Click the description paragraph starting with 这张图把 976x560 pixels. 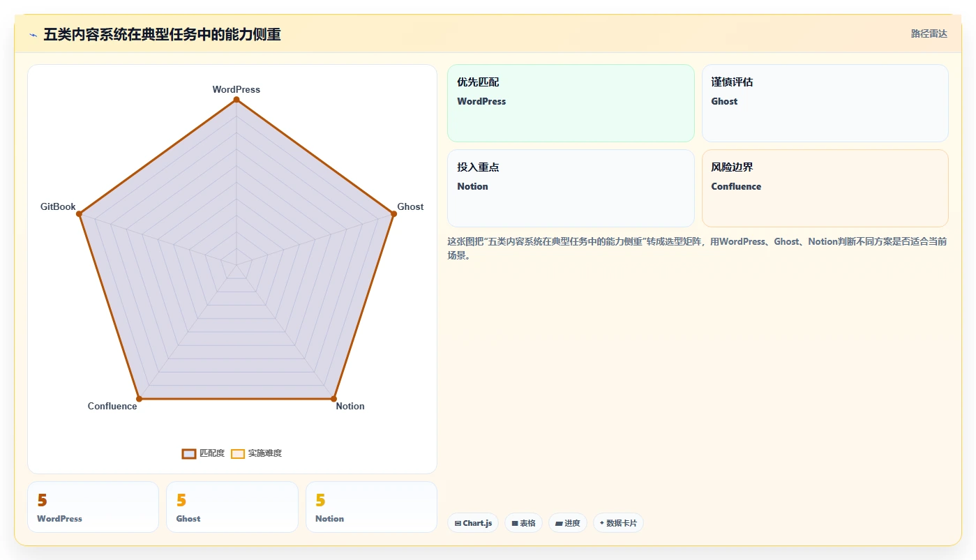point(697,248)
